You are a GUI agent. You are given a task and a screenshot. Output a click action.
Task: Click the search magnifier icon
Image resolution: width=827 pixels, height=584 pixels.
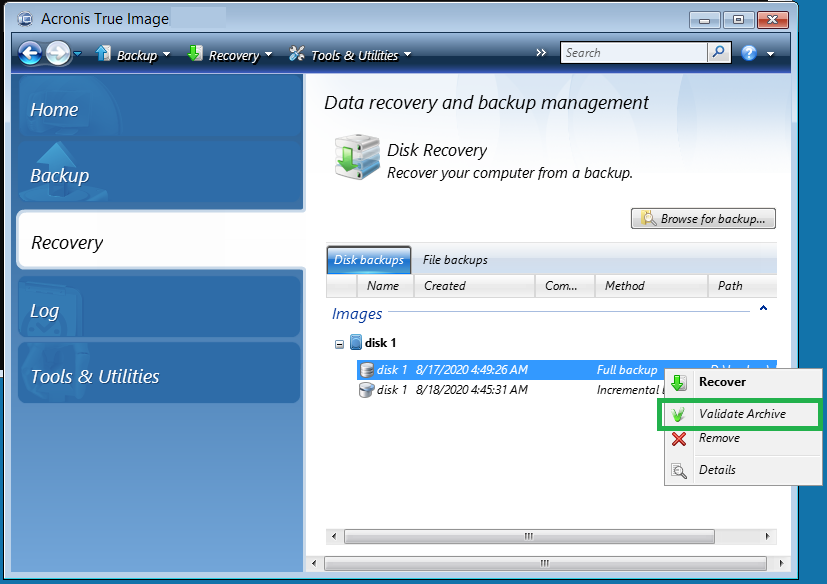click(x=716, y=52)
